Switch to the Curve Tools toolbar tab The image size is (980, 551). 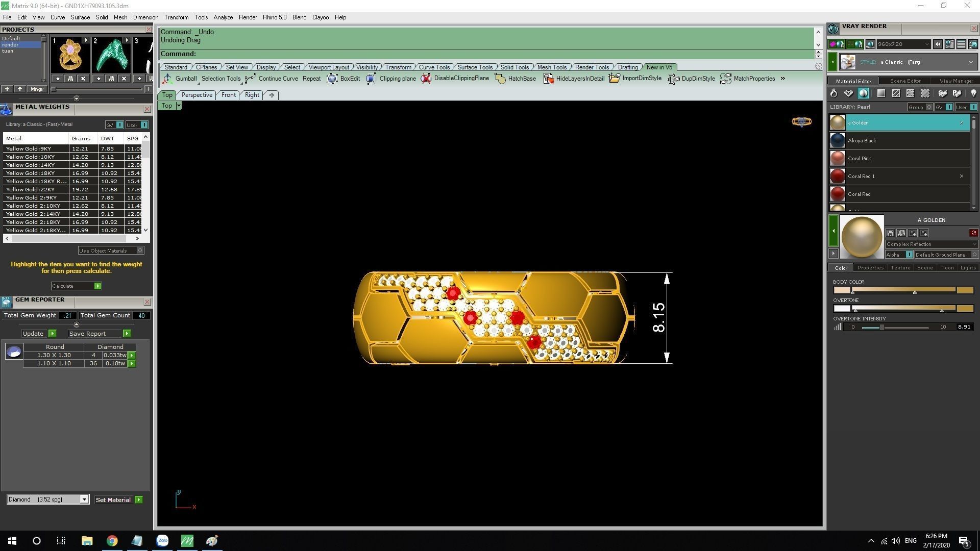coord(434,67)
